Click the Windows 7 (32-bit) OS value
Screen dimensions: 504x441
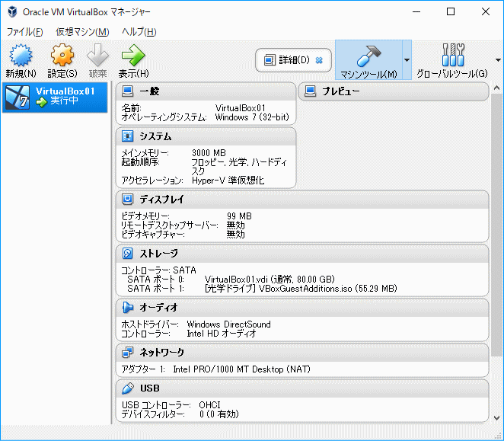coord(252,117)
